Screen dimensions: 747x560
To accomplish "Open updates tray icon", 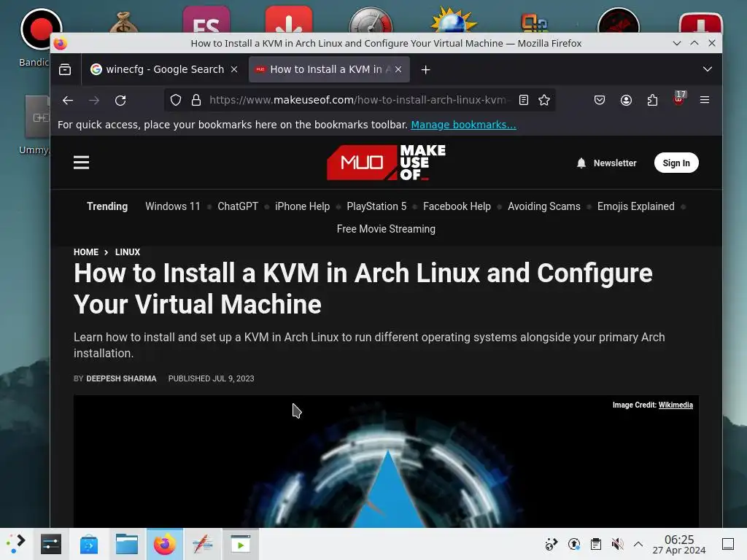I will [x=574, y=544].
